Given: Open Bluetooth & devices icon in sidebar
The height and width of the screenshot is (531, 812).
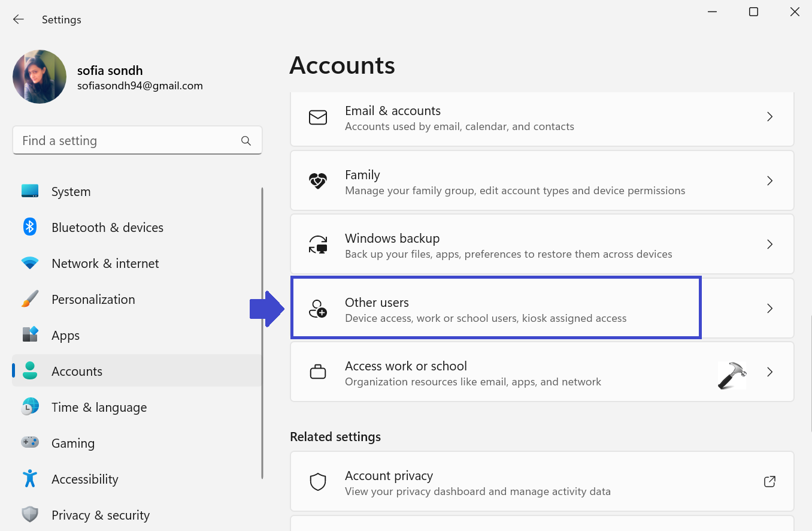Looking at the screenshot, I should click(30, 227).
